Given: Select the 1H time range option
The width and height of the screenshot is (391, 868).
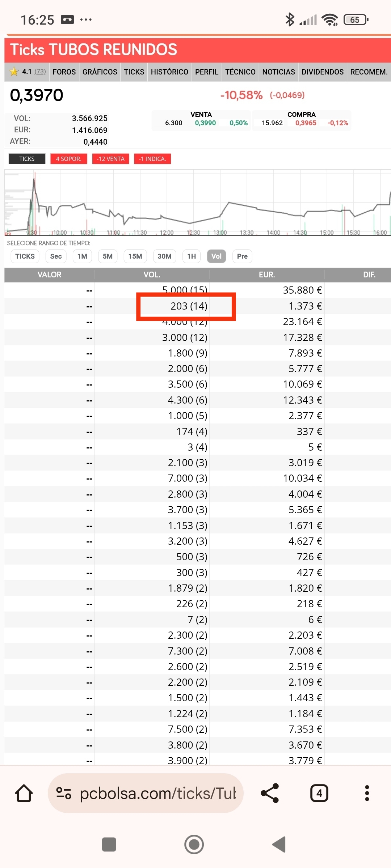Looking at the screenshot, I should 192,256.
